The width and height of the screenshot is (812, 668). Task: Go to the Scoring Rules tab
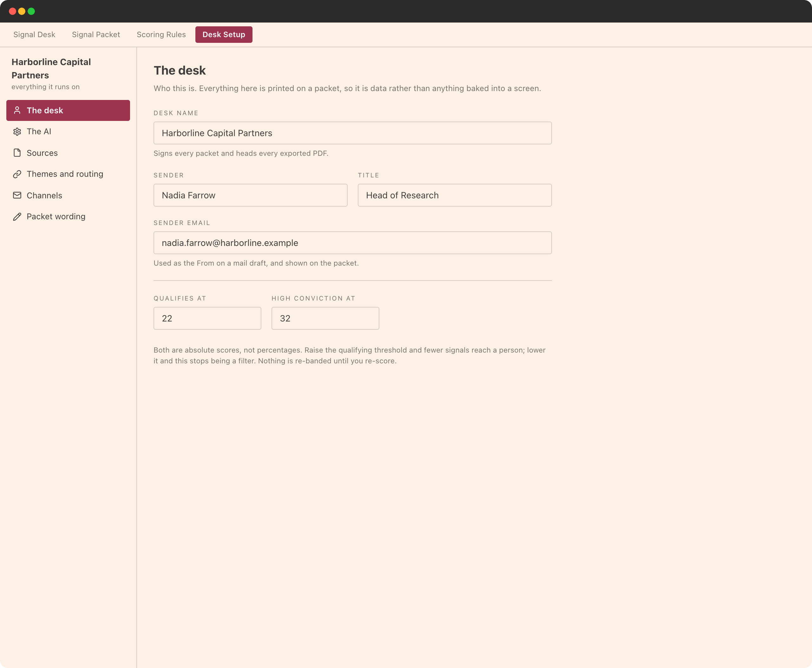pos(161,35)
